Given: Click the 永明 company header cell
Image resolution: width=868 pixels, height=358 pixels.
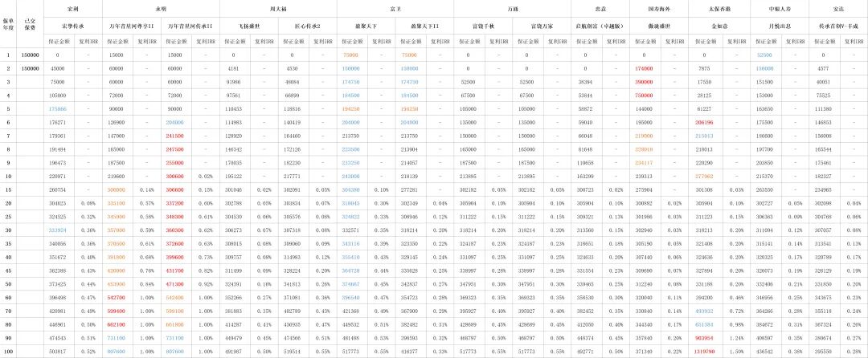Looking at the screenshot, I should tap(162, 8).
